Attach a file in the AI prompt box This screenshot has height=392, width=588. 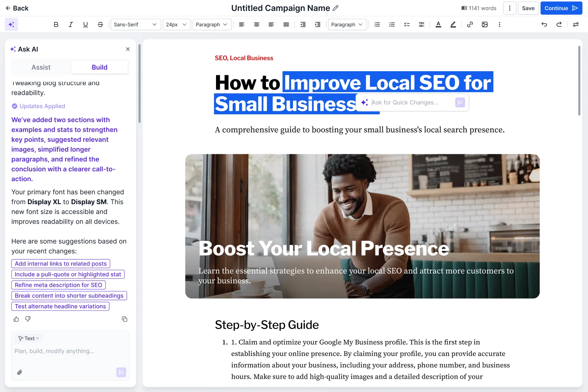click(19, 372)
